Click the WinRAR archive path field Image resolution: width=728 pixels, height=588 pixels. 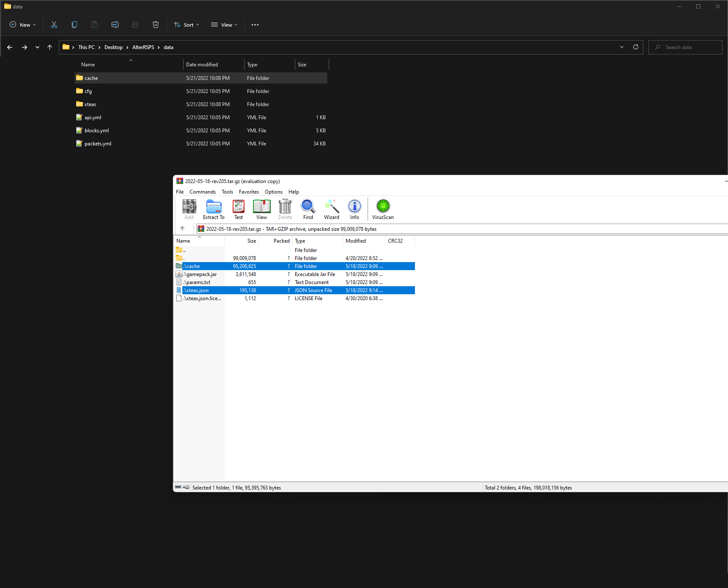[x=462, y=229]
